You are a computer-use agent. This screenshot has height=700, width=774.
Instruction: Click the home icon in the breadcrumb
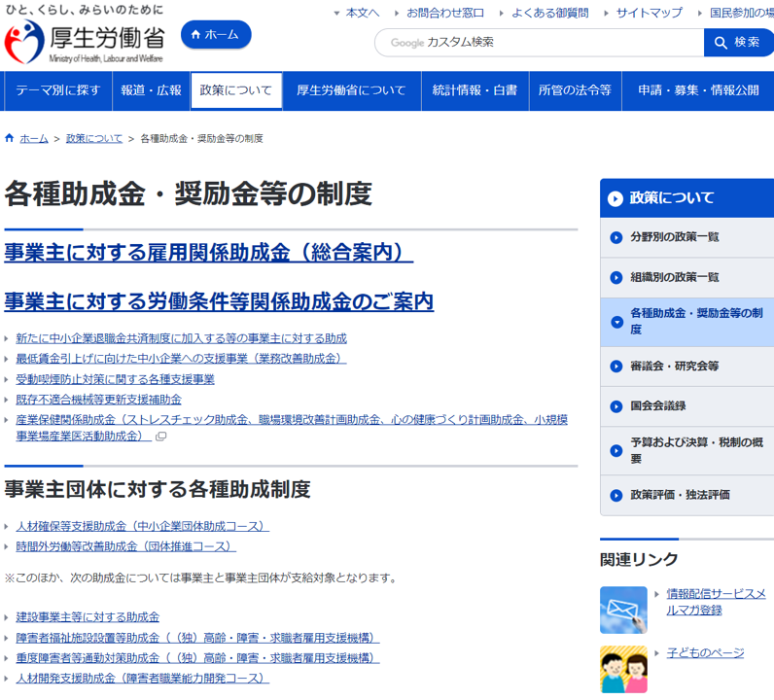coord(9,138)
